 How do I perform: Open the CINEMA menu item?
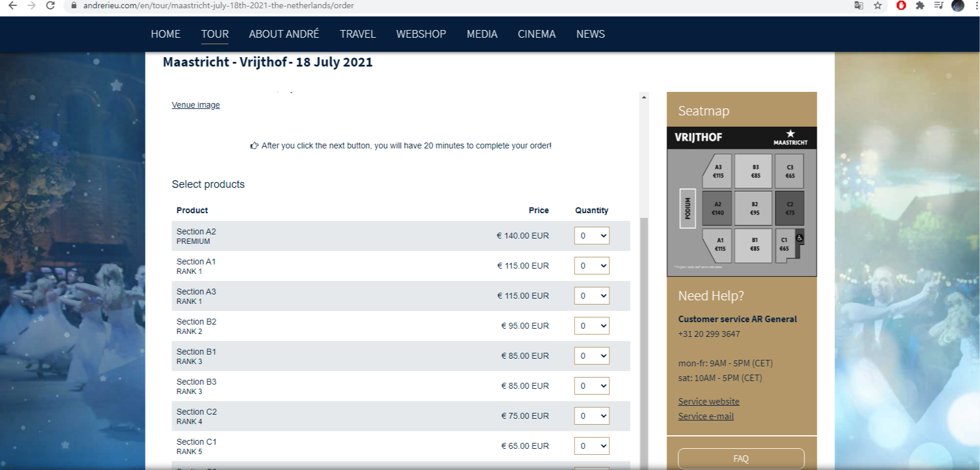537,34
